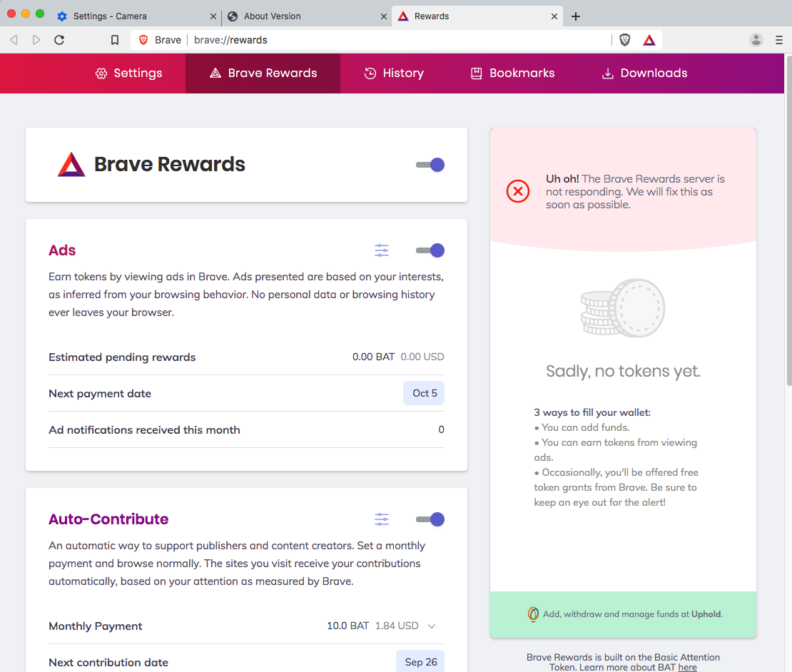This screenshot has width=792, height=672.
Task: Click the page vertical scrollbar
Action: (788, 222)
